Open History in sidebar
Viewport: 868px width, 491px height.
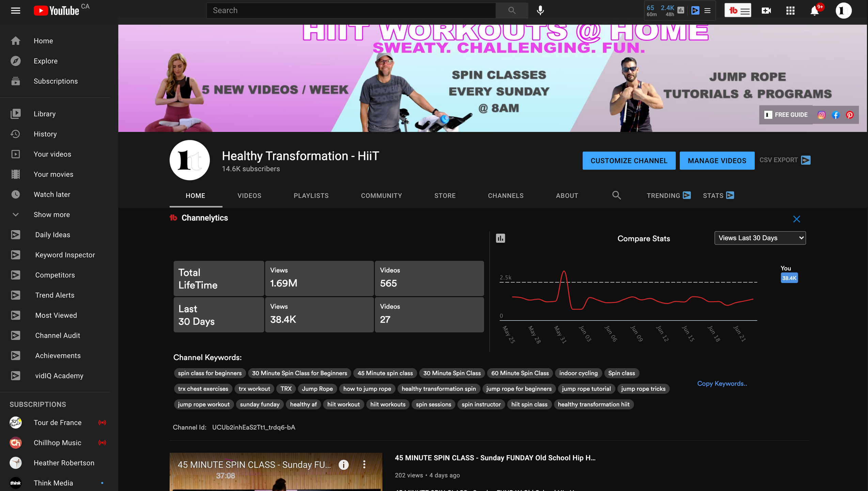click(x=55, y=134)
